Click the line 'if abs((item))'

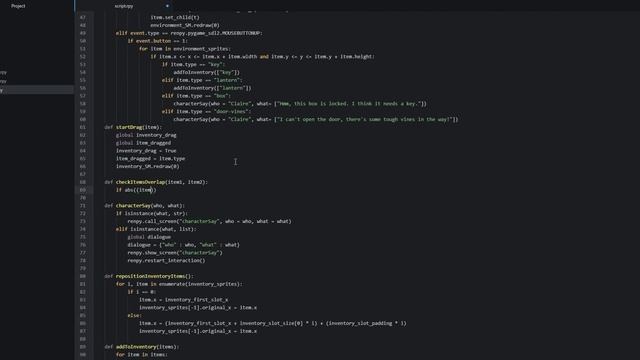[136, 190]
